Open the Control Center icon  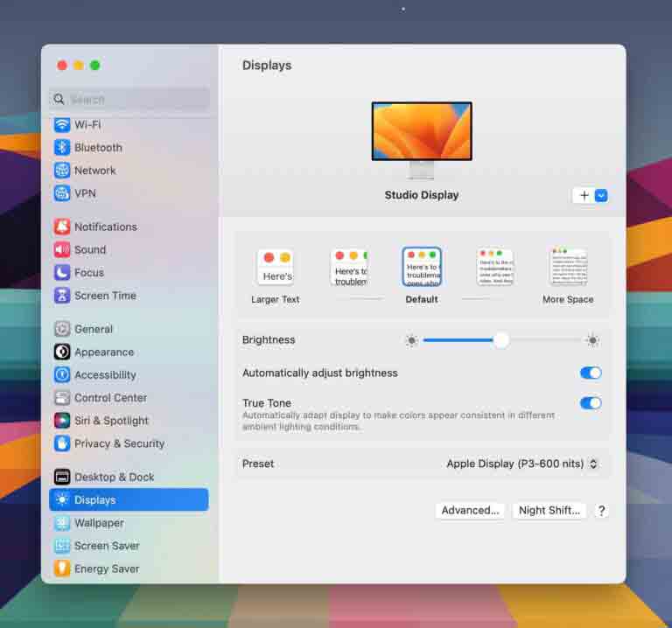tap(62, 398)
